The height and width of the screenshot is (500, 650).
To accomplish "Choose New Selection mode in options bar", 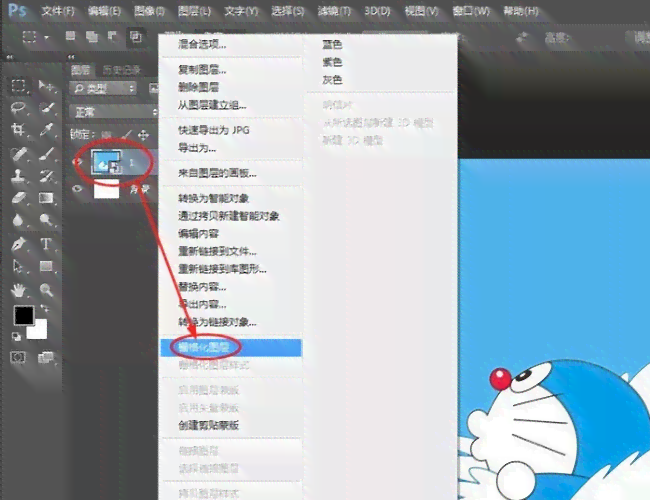I will click(70, 36).
